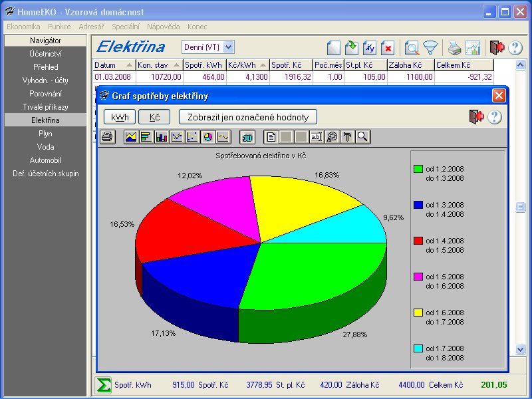Click the document page icon in chart toolbar
The height and width of the screenshot is (399, 532).
pyautogui.click(x=271, y=137)
